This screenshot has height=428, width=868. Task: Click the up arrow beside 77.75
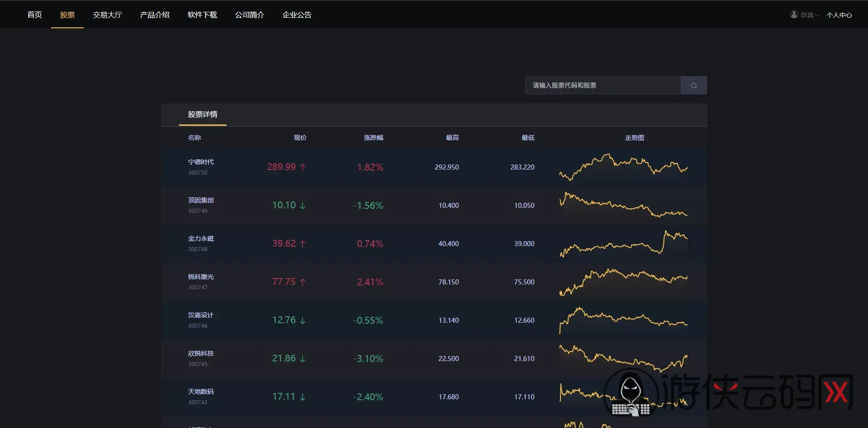pyautogui.click(x=303, y=282)
